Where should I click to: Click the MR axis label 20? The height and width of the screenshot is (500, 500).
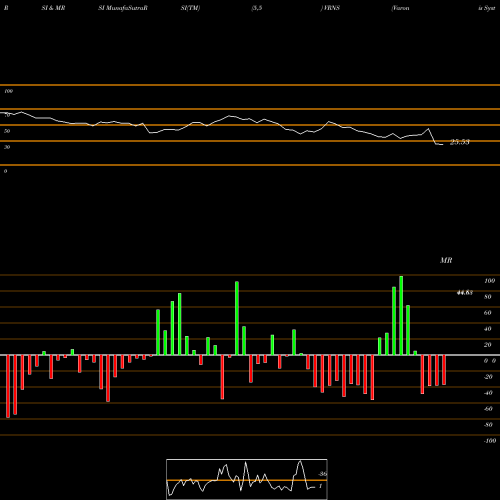pos(488,345)
